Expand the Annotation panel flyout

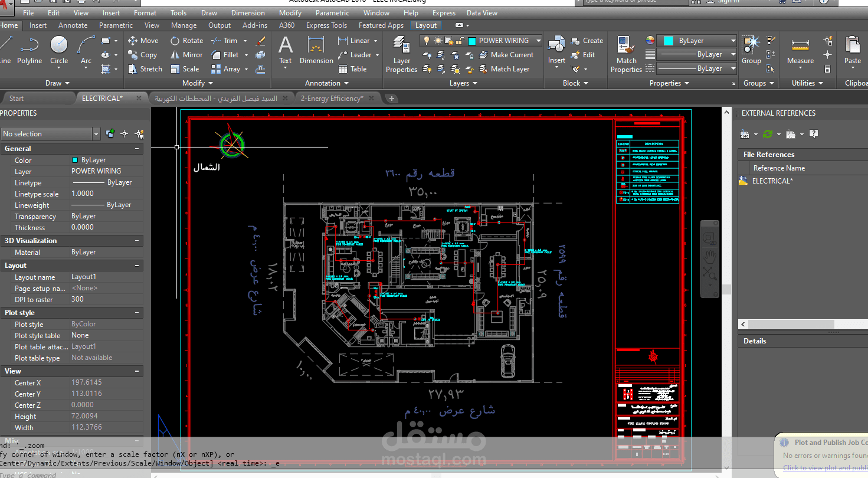(x=327, y=83)
